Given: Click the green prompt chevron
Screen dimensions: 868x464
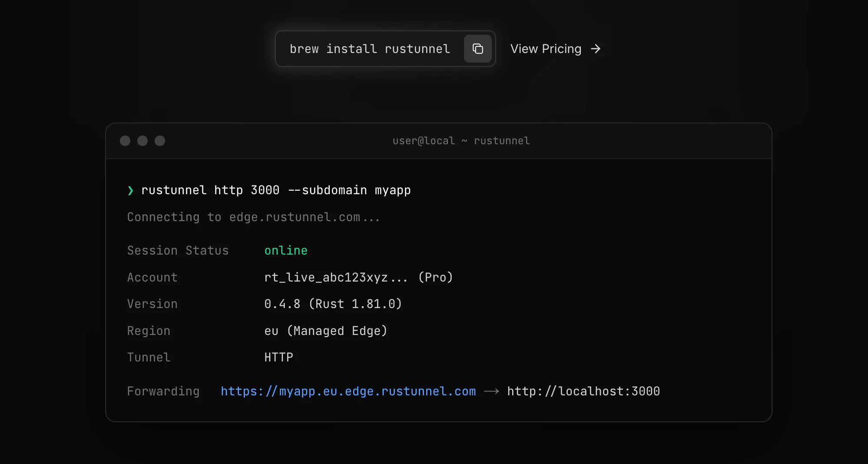Looking at the screenshot, I should pos(130,190).
